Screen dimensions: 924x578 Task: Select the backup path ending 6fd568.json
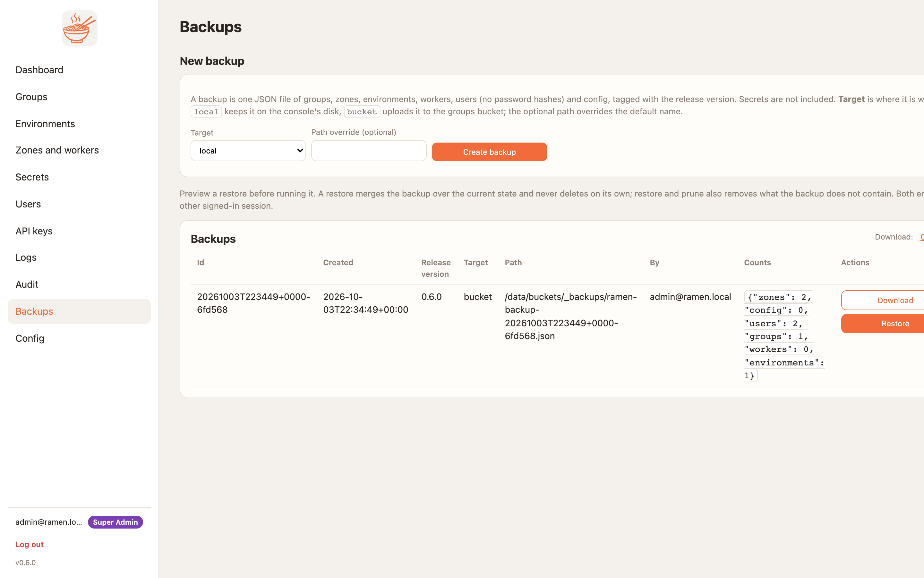[x=570, y=316]
